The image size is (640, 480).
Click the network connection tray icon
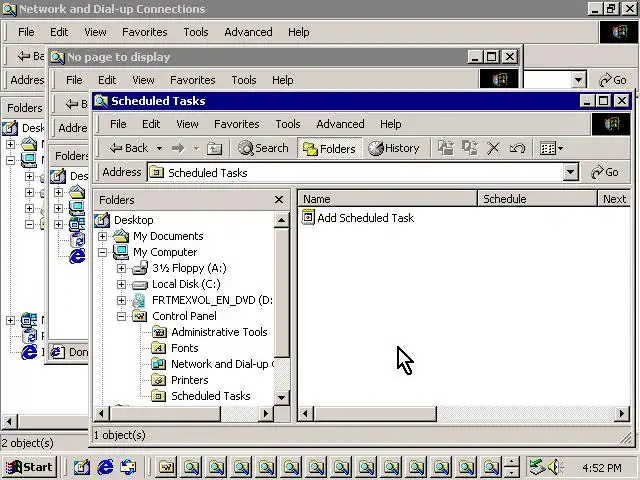point(537,467)
